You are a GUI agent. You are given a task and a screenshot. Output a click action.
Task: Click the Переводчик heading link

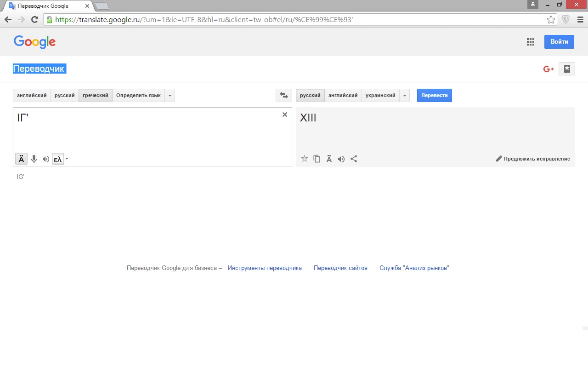[x=40, y=69]
